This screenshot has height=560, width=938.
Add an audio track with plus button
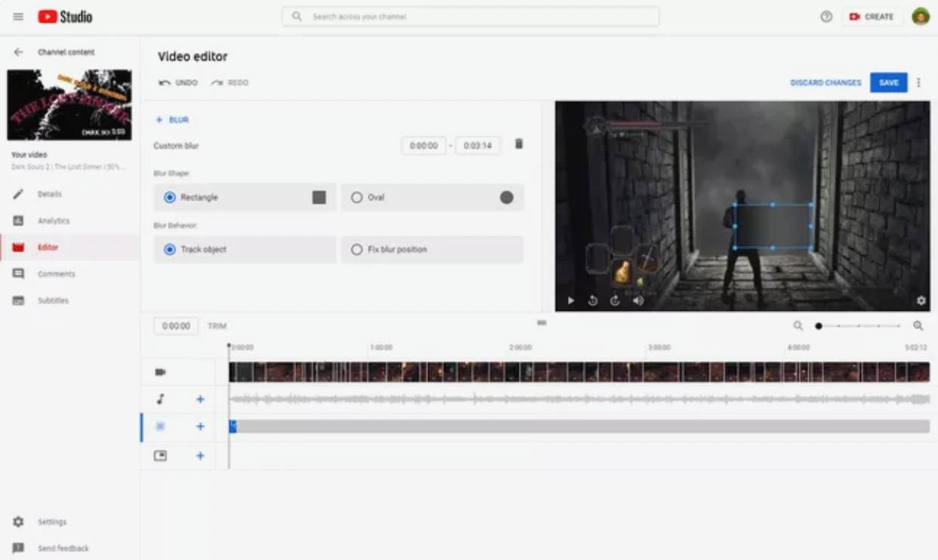[200, 399]
